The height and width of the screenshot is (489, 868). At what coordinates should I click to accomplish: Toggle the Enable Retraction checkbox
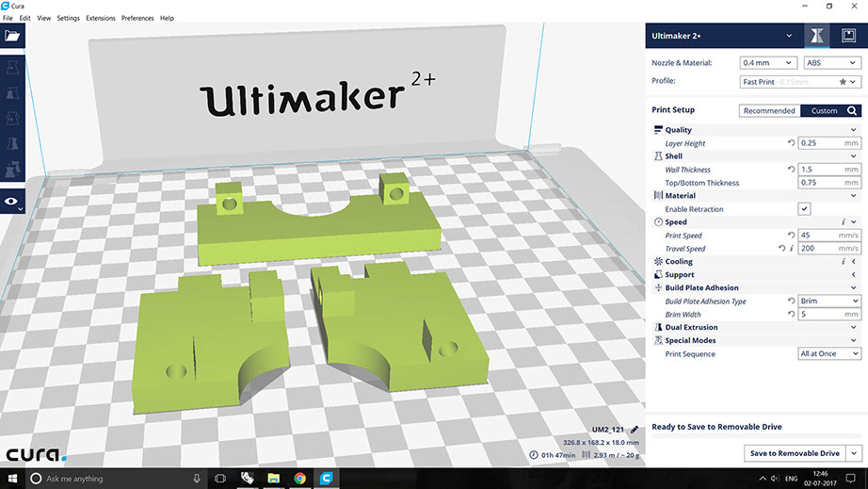point(804,209)
